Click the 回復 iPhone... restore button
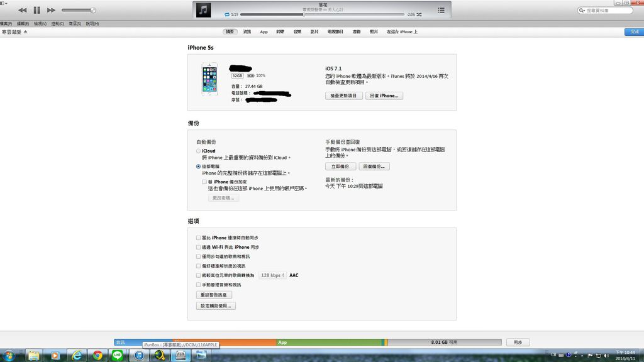The width and height of the screenshot is (644, 362). [x=384, y=96]
